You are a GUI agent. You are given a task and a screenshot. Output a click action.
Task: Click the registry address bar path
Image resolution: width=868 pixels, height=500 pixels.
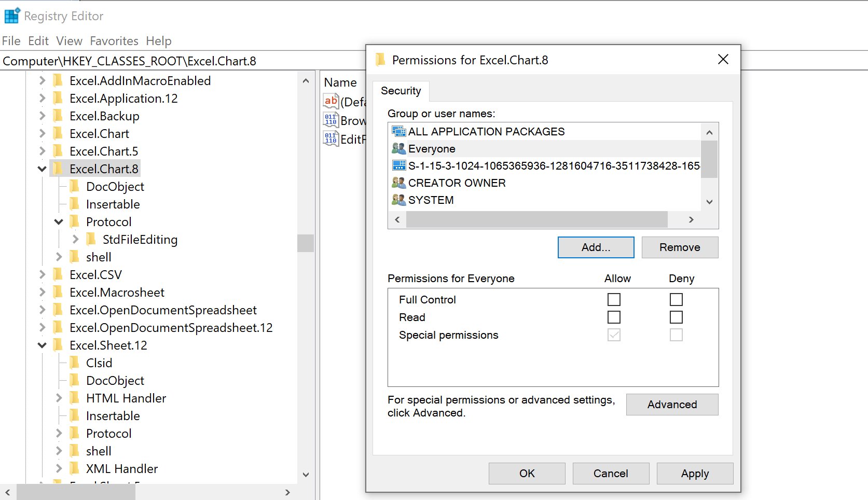coord(130,61)
